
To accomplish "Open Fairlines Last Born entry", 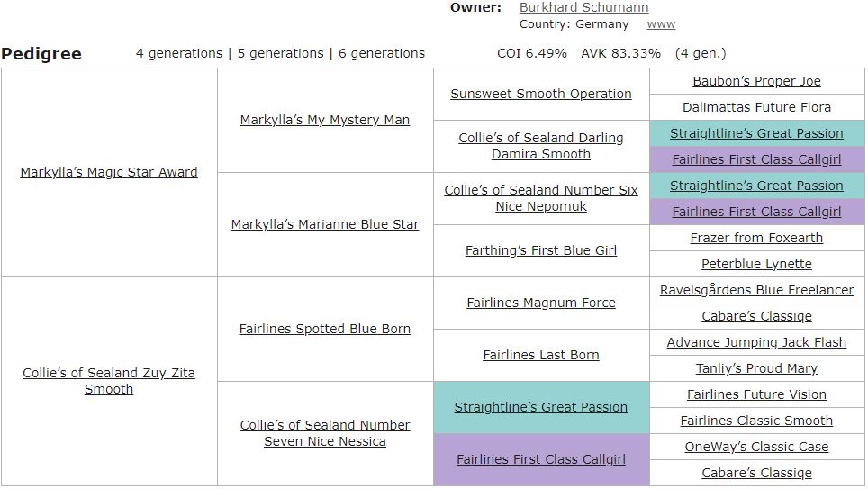I will coord(541,355).
